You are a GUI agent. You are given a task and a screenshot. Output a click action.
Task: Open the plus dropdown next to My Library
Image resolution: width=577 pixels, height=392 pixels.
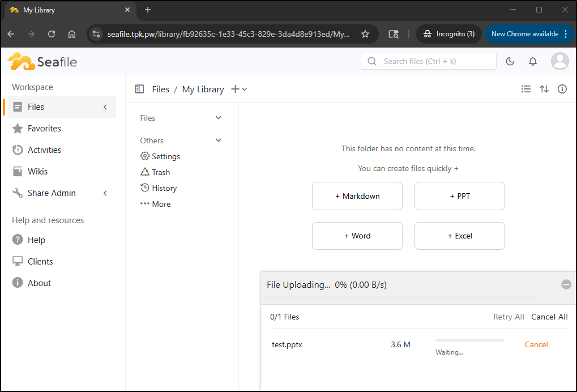(239, 89)
